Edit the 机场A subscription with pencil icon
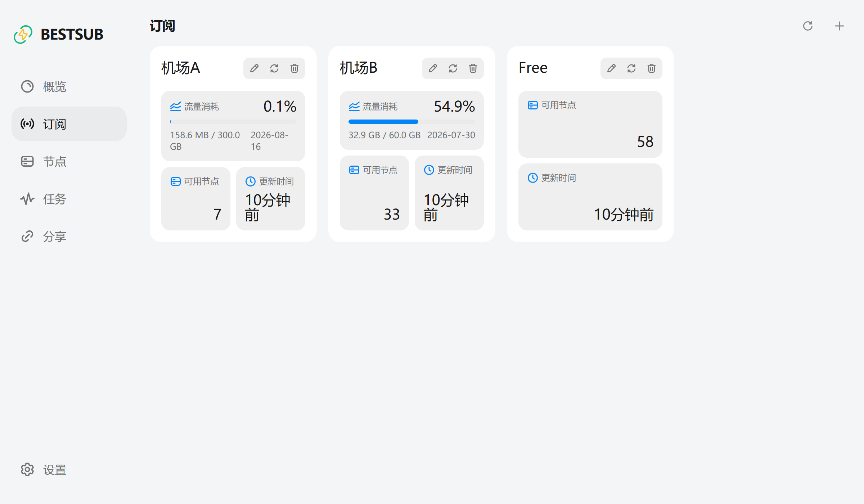This screenshot has height=504, width=864. (x=254, y=68)
